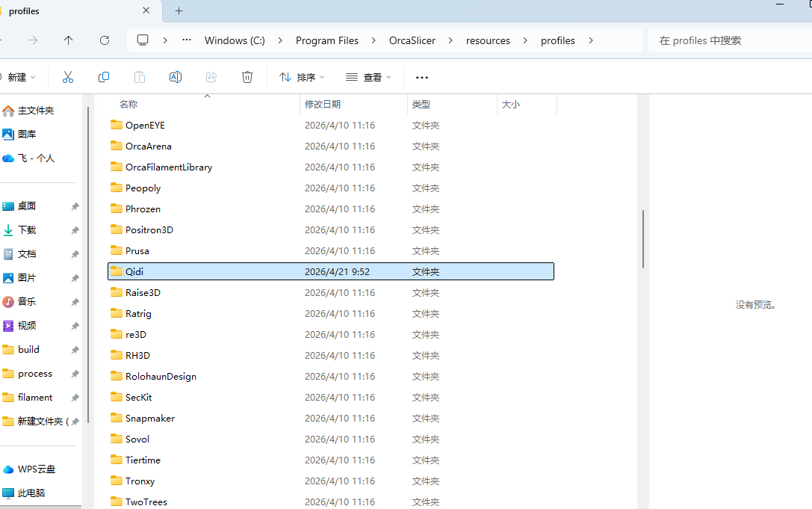Screen dimensions: 812x509
Task: Click the Cut scissors icon
Action: coord(68,77)
